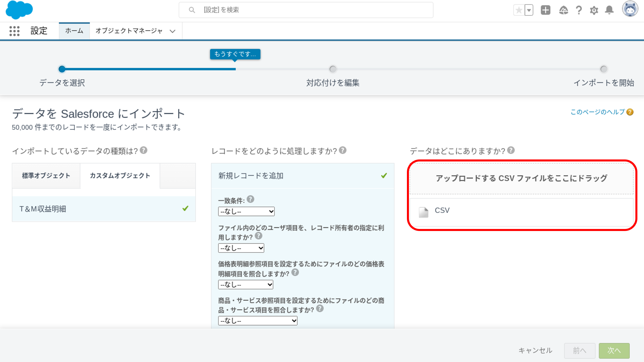The image size is (644, 362).
Task: Click the green checkmark on 新規レコードを追加
Action: pos(384,176)
